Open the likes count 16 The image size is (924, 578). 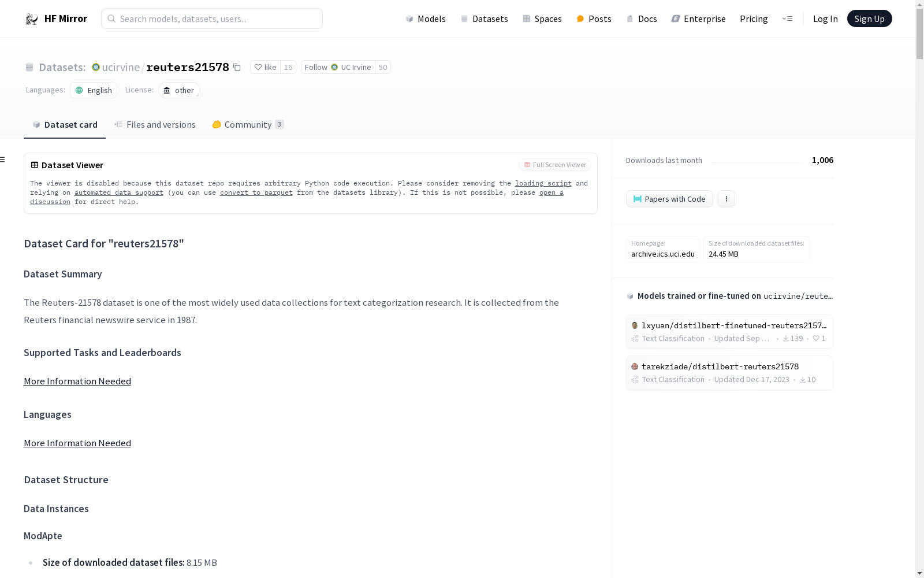click(x=288, y=67)
